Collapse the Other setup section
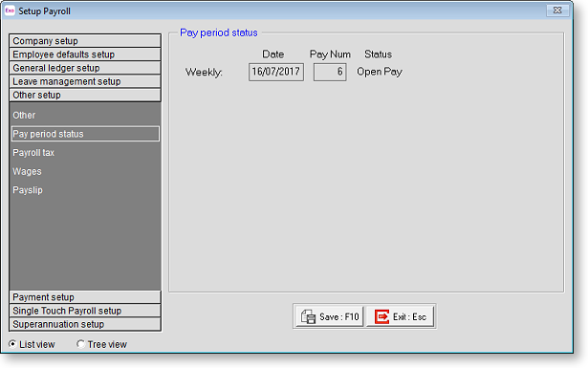 pos(85,95)
